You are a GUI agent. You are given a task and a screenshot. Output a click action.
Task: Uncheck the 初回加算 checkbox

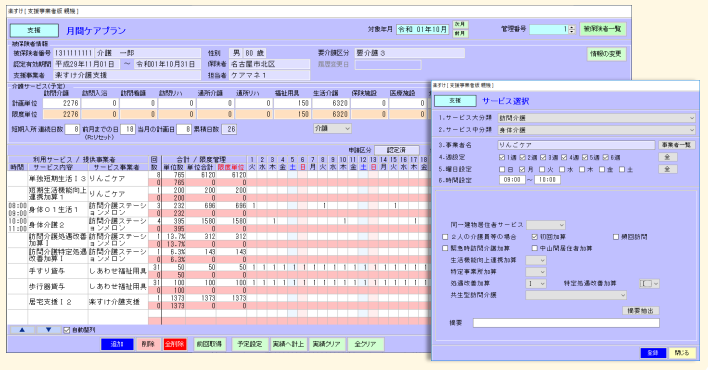(x=535, y=237)
